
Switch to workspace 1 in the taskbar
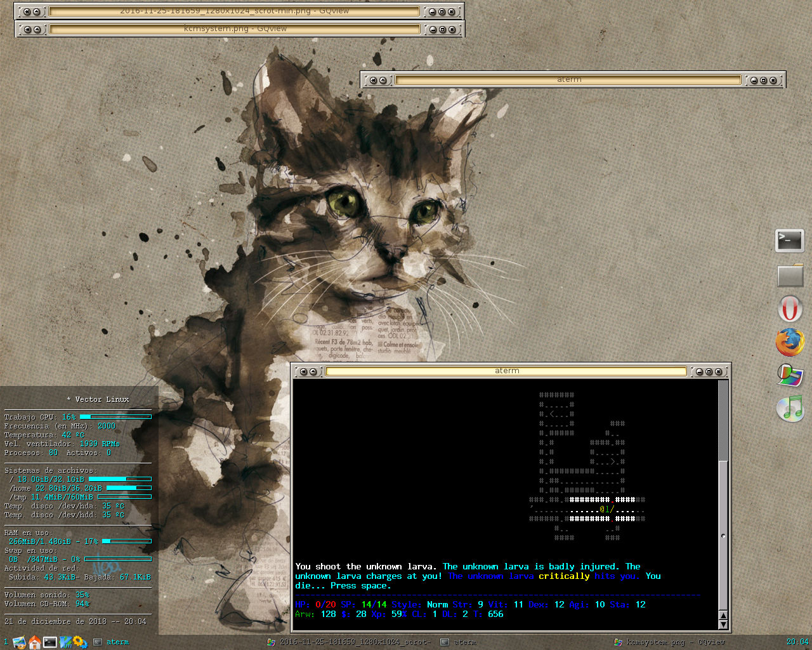click(x=6, y=642)
